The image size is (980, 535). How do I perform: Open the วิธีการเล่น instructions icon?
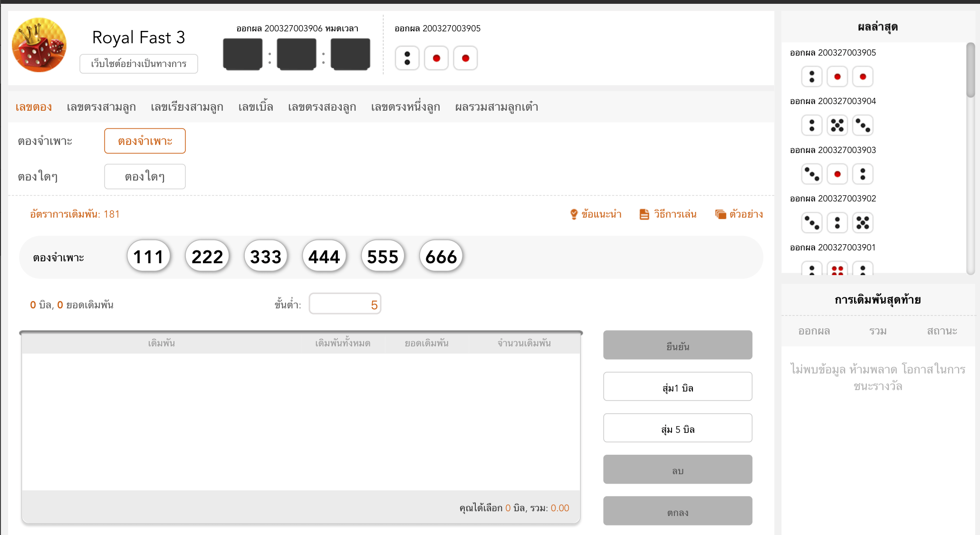644,214
